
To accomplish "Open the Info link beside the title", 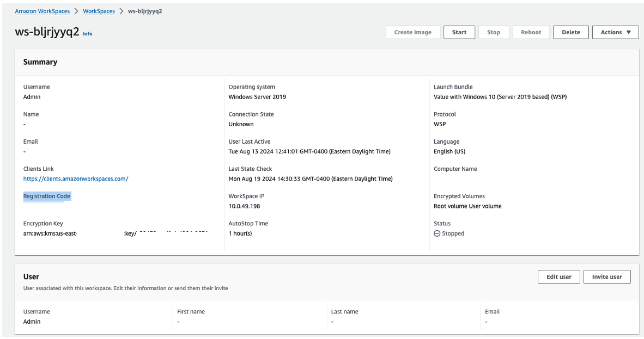I will pos(88,34).
